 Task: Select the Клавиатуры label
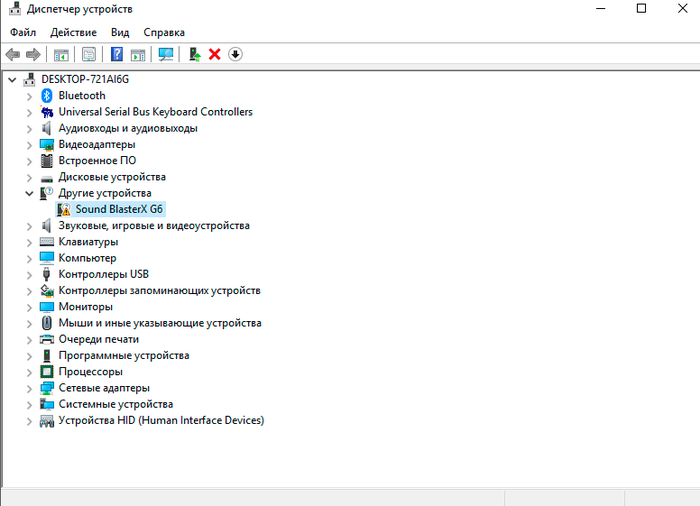[x=88, y=242]
